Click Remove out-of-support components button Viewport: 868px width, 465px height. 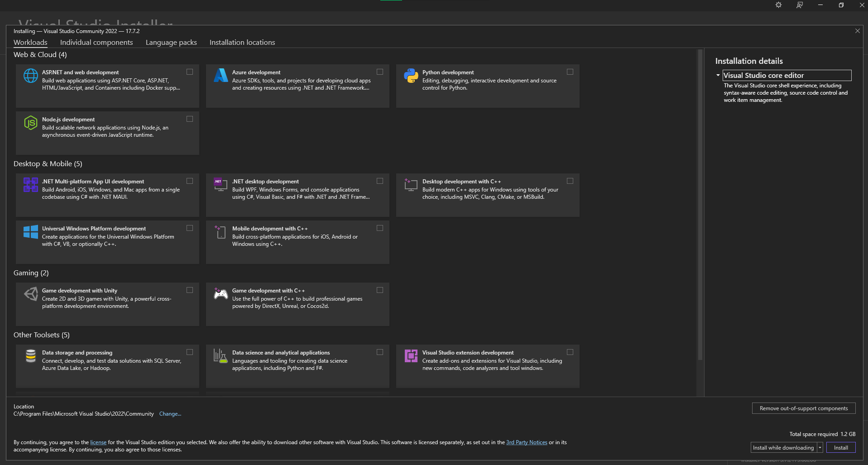tap(804, 408)
